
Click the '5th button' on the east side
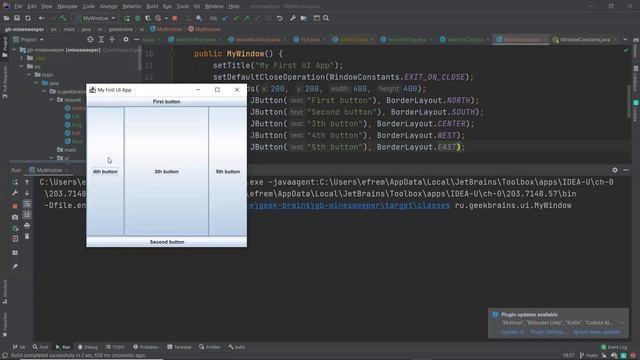pos(228,171)
